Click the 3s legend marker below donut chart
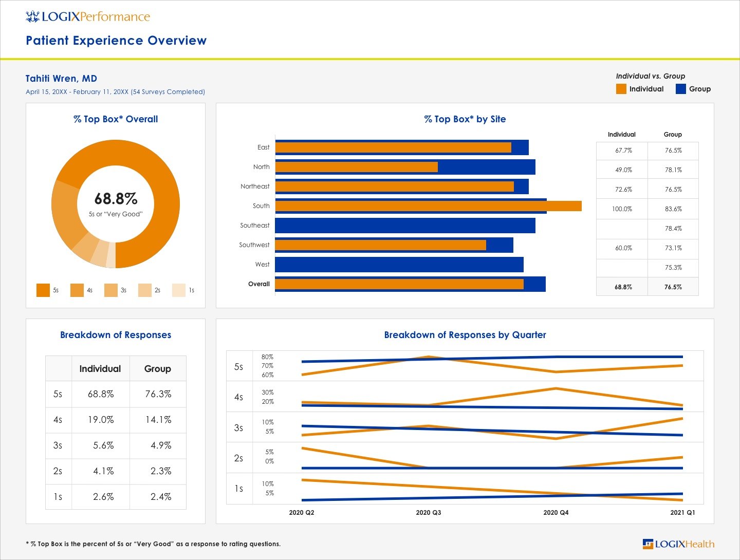 110,290
